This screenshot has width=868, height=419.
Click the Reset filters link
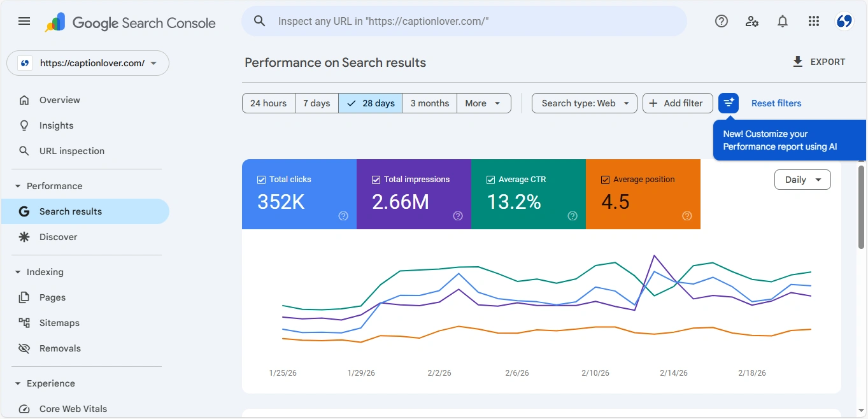click(x=776, y=103)
